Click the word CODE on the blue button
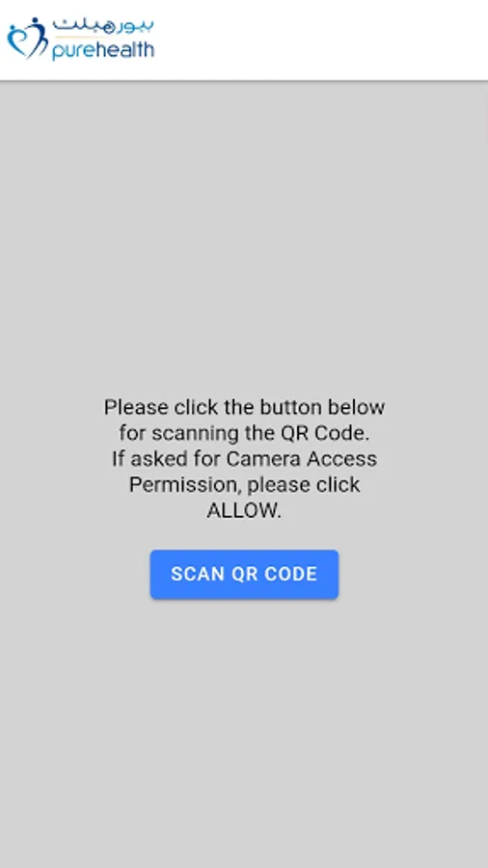The height and width of the screenshot is (868, 488). [291, 574]
